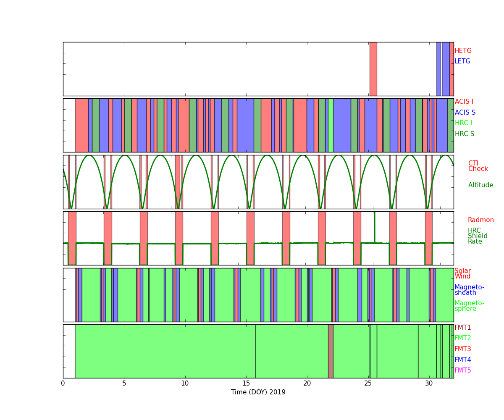Select the FMT4 legend label
Screen dimensions: 504x420
462,360
